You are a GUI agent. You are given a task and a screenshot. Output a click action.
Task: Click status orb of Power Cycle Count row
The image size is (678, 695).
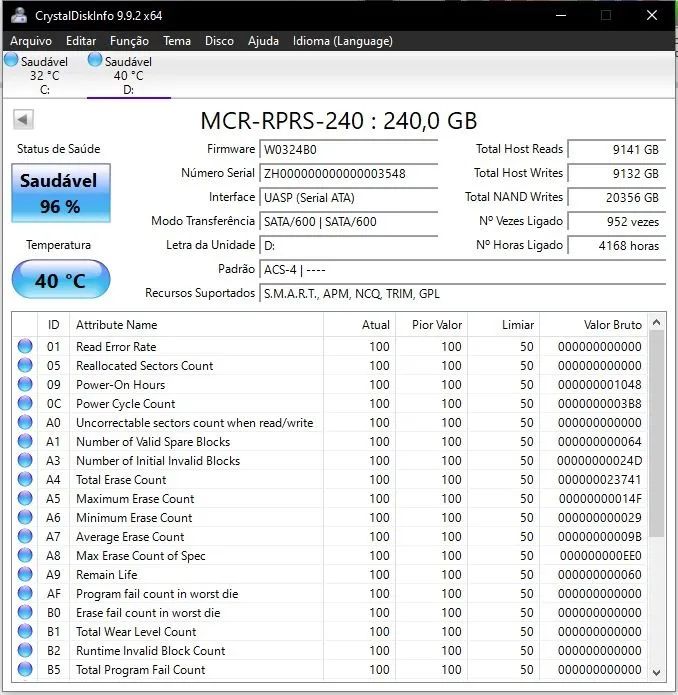[x=25, y=403]
